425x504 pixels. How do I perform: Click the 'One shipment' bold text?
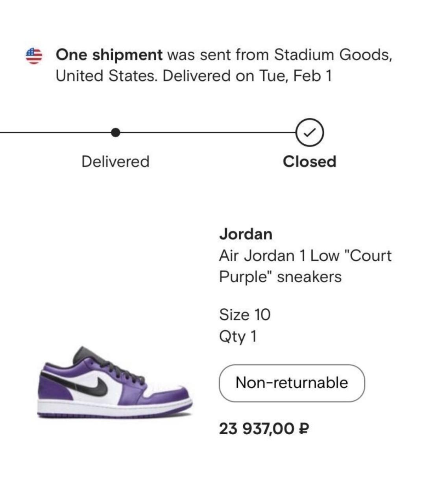[109, 55]
